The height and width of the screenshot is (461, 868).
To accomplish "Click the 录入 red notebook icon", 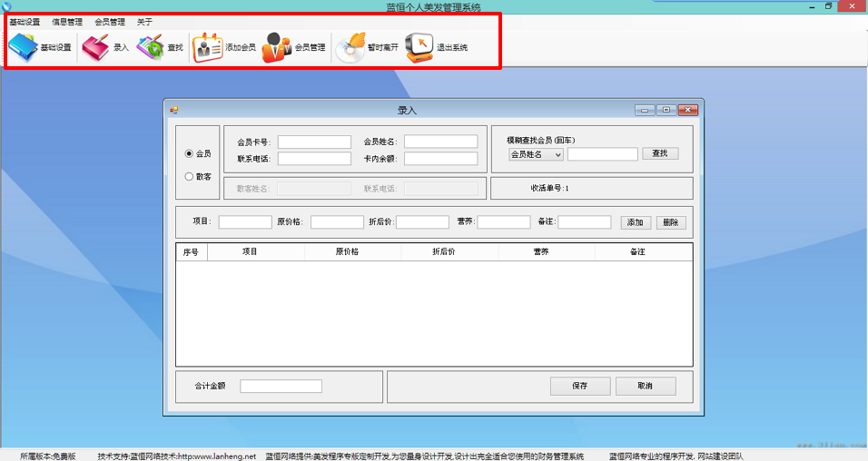I will click(x=95, y=47).
